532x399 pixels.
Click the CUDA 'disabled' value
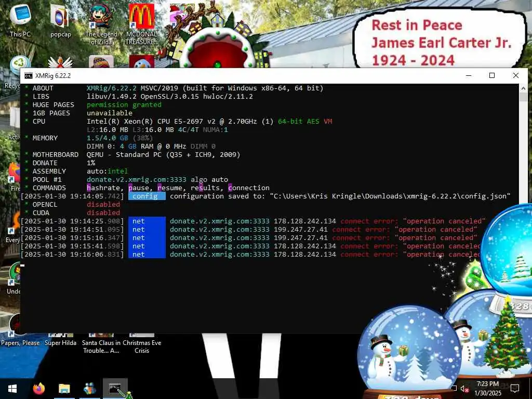tap(103, 212)
